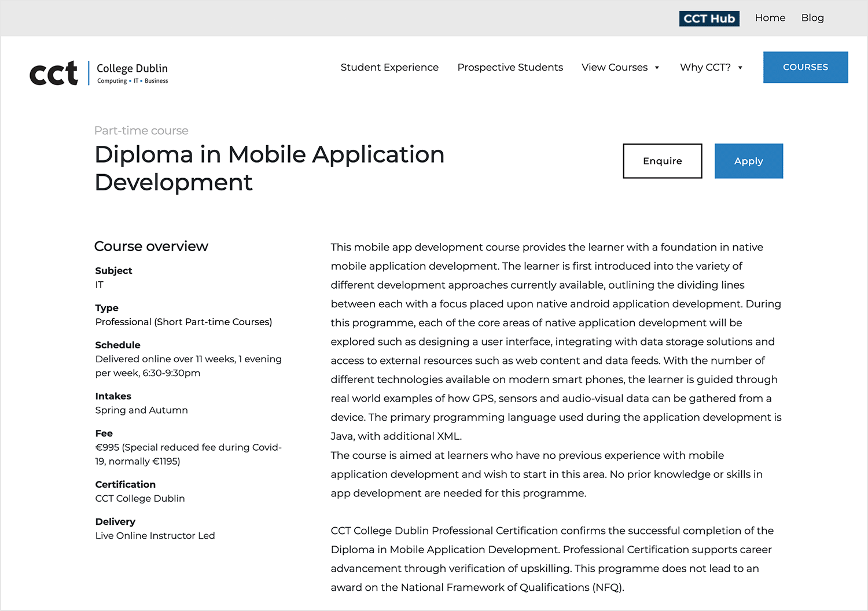The height and width of the screenshot is (611, 868).
Task: Click the Why CCT? dropdown arrow
Action: pyautogui.click(x=740, y=67)
